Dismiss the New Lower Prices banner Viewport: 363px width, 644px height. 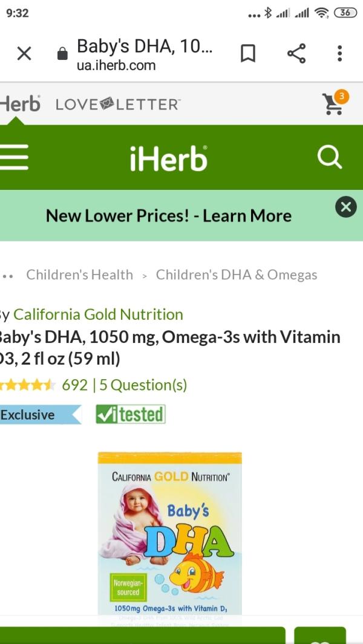[x=345, y=207]
